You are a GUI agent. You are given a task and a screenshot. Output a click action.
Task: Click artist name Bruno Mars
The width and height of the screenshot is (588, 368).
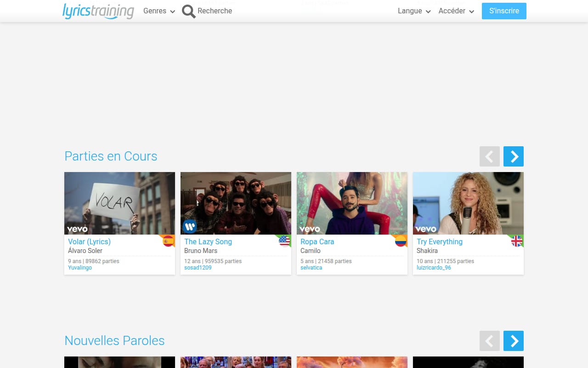(x=201, y=251)
